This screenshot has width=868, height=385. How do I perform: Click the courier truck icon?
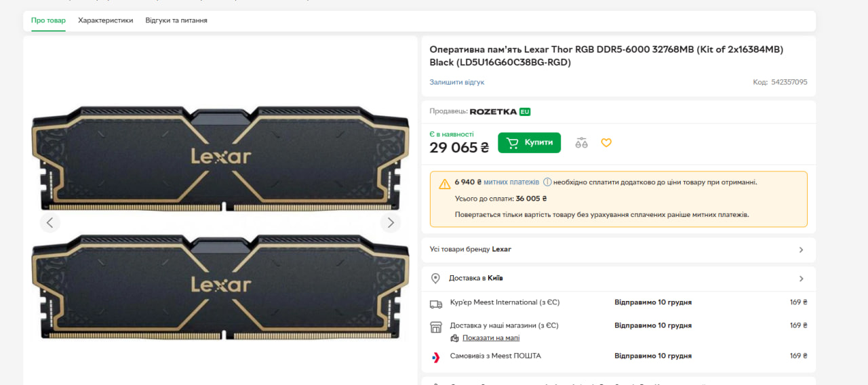click(436, 303)
